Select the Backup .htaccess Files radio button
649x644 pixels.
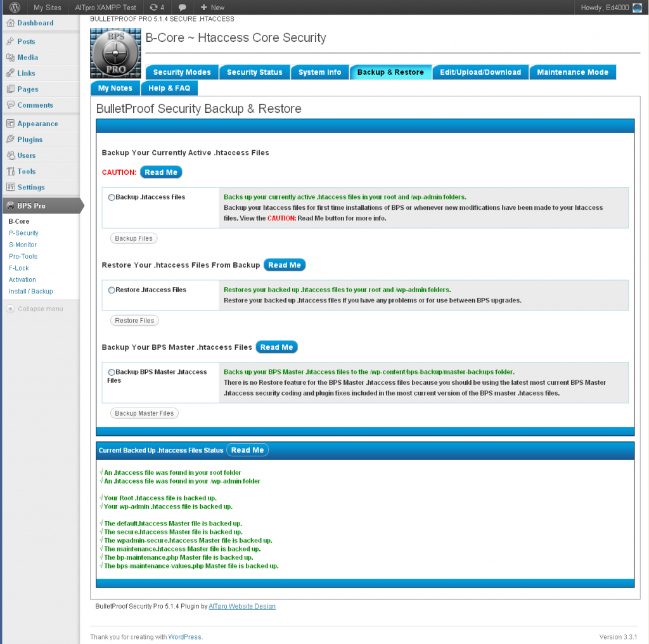pyautogui.click(x=112, y=196)
